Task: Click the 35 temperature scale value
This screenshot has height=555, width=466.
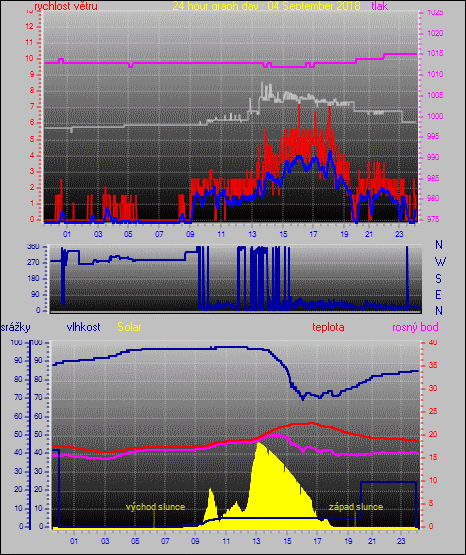Action: click(x=433, y=366)
